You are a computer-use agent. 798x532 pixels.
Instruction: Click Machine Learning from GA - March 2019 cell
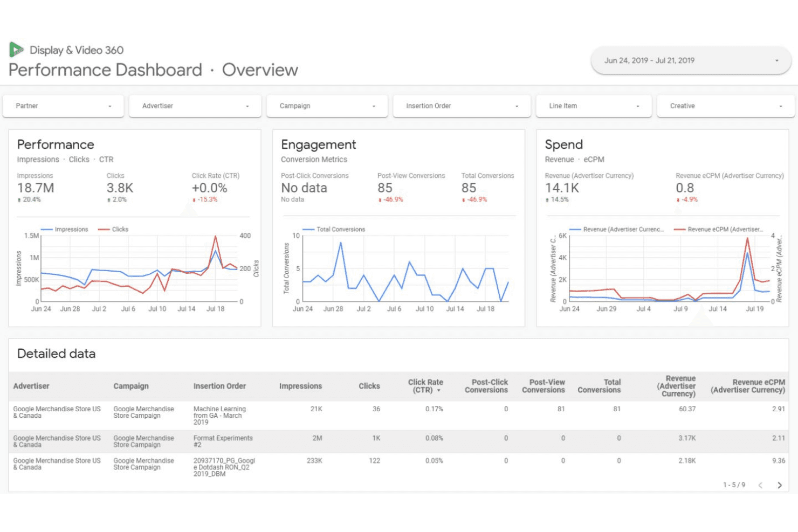coord(219,416)
